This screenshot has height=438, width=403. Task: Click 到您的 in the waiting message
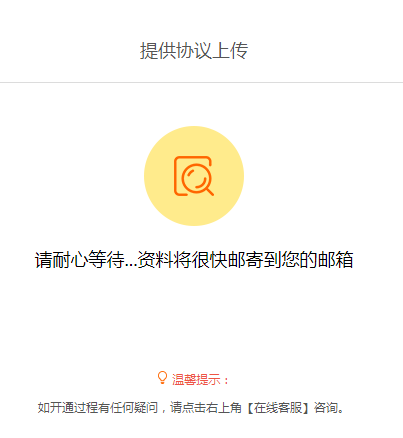(x=290, y=260)
